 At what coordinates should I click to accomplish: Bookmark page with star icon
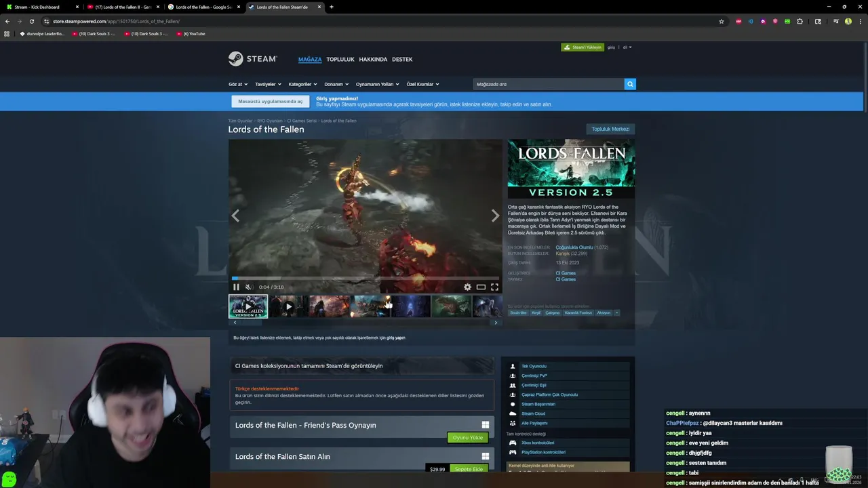pos(722,21)
